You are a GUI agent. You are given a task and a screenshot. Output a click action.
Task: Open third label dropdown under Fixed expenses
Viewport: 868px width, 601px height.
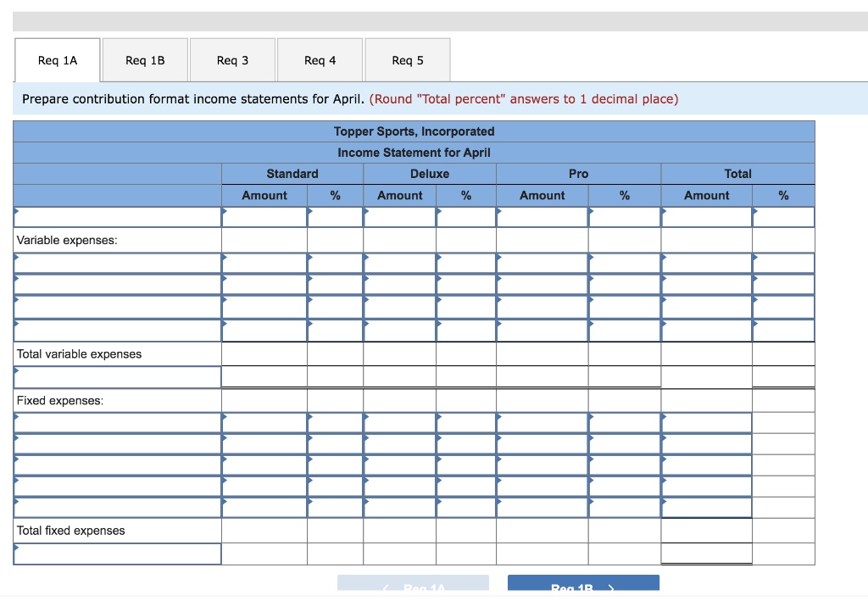click(117, 465)
